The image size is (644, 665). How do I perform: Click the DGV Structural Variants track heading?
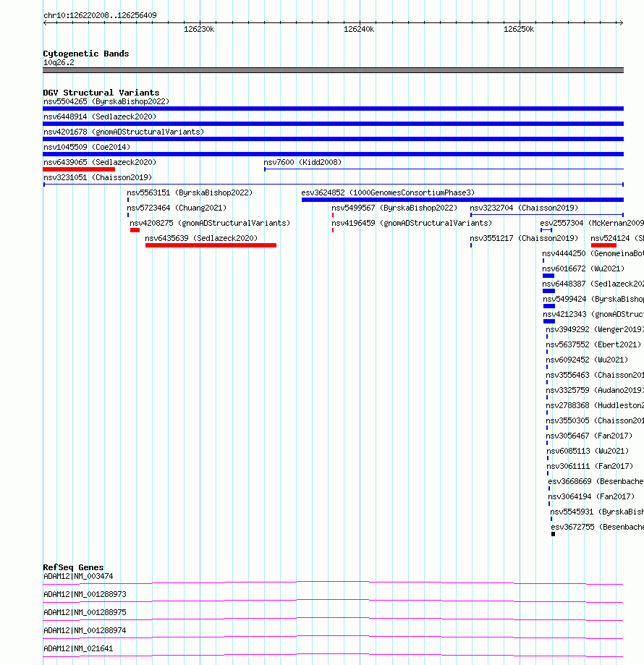[x=101, y=93]
